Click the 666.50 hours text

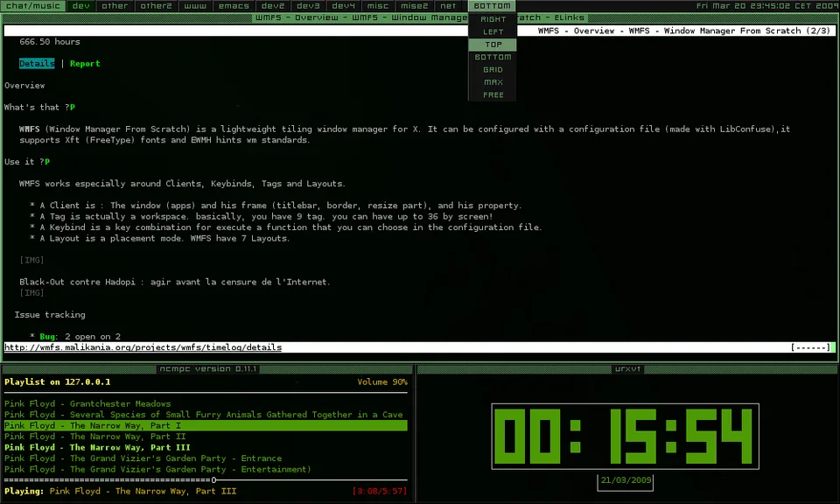tap(50, 42)
